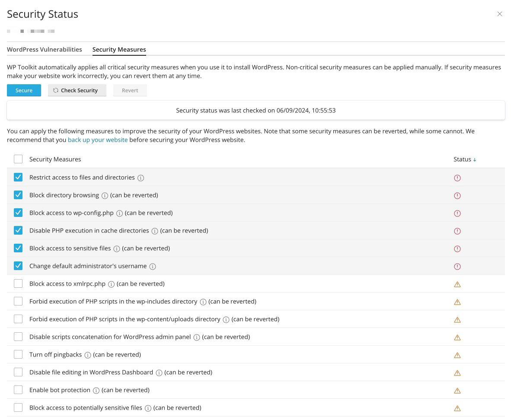The image size is (511, 420).
Task: Uncheck Restrict access to files and directories
Action: (x=18, y=177)
